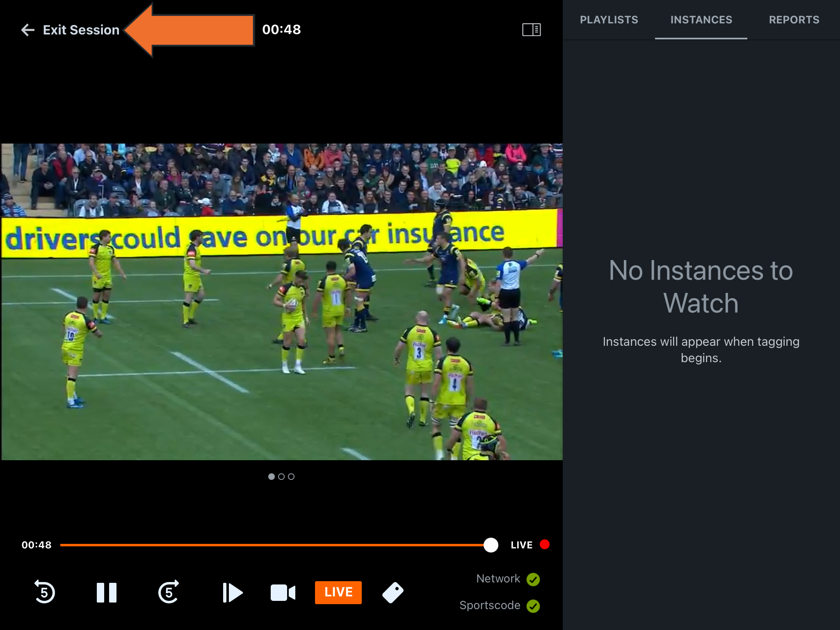This screenshot has width=840, height=630.
Task: Click 'Instances will appear when tagging begins' text
Action: point(701,349)
